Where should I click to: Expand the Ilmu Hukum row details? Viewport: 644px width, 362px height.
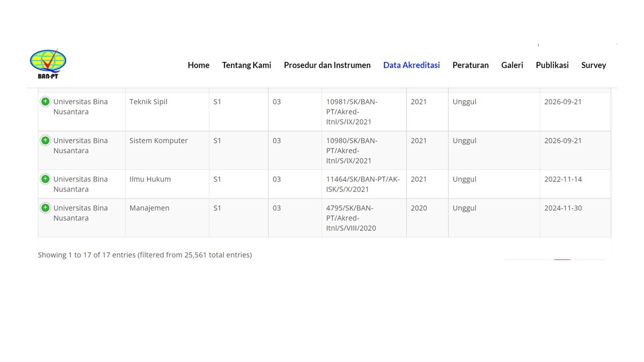tap(45, 179)
